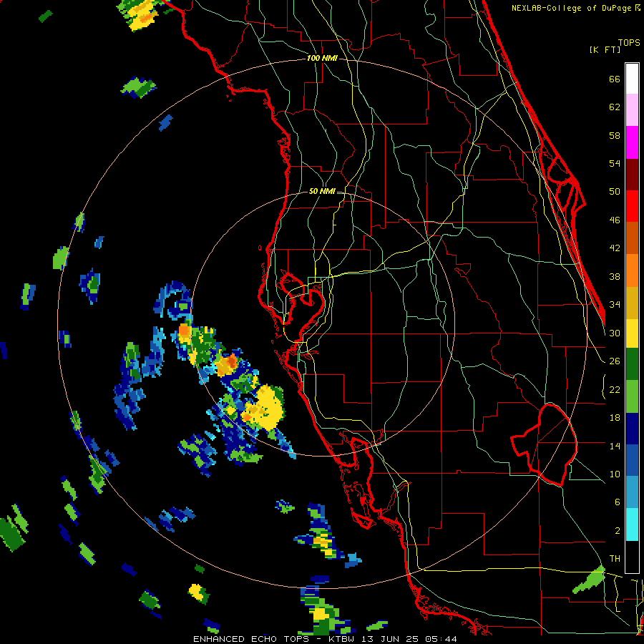
Task: Select the magenta legend swatch
Action: 632,142
